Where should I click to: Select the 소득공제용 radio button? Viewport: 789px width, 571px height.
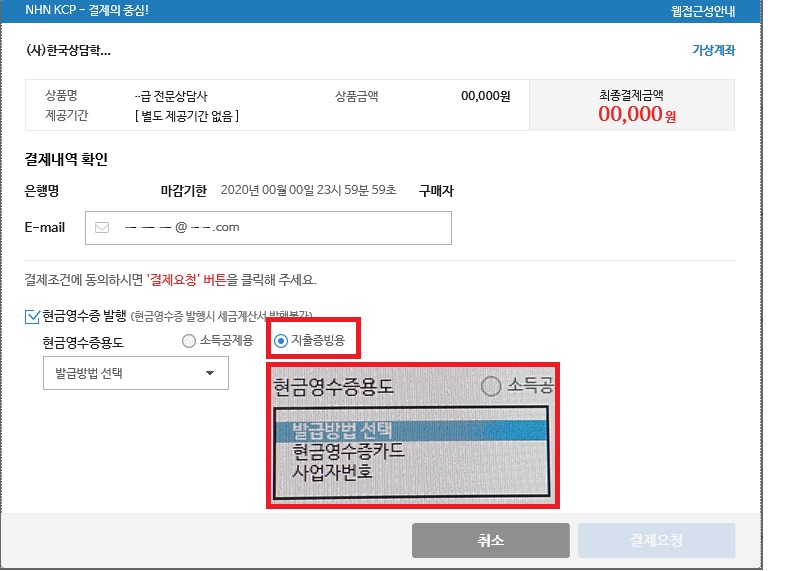[x=189, y=341]
